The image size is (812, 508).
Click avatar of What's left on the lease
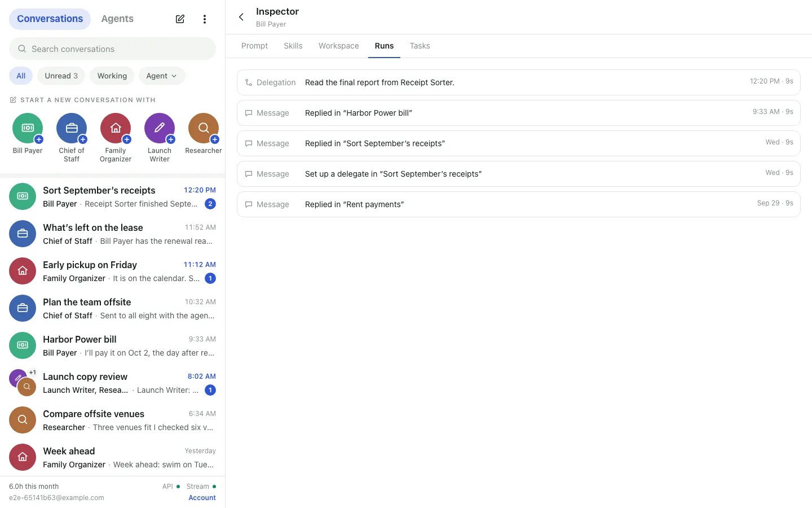(23, 234)
